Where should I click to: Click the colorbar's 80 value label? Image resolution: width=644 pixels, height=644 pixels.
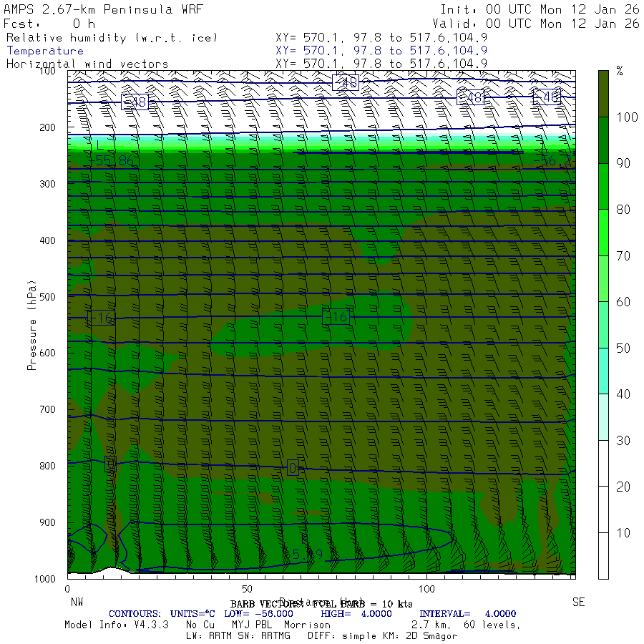pyautogui.click(x=623, y=210)
